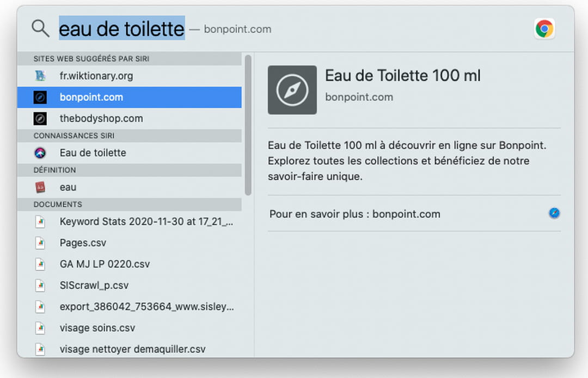The image size is (588, 378).
Task: Click the bonpoint description paragraph in preview
Action: click(x=407, y=160)
